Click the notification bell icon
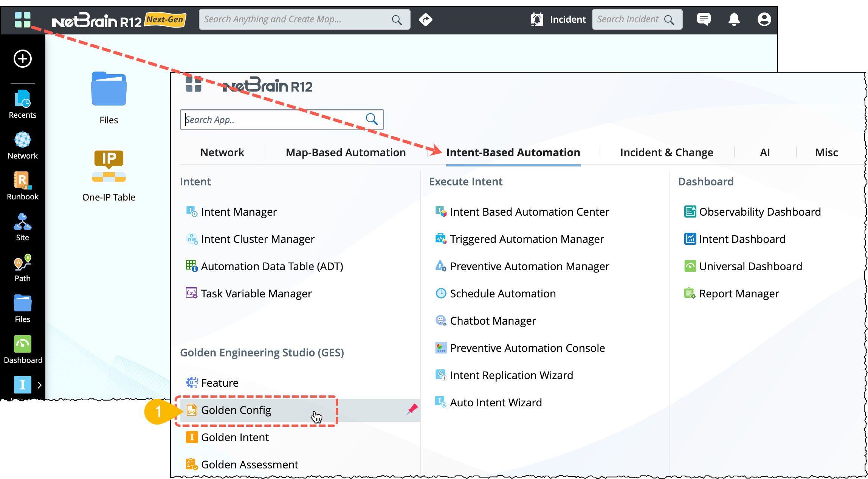Screen dimensions: 868x479 point(734,19)
